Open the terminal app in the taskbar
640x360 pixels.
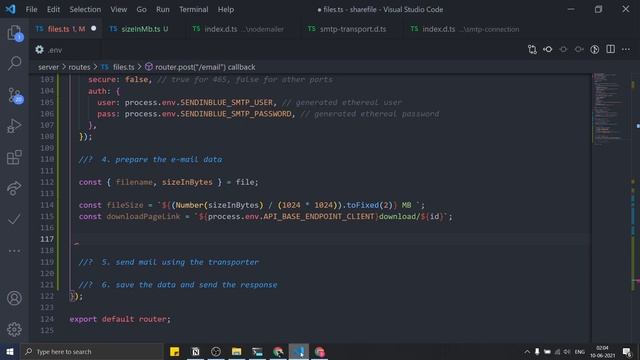[x=258, y=351]
